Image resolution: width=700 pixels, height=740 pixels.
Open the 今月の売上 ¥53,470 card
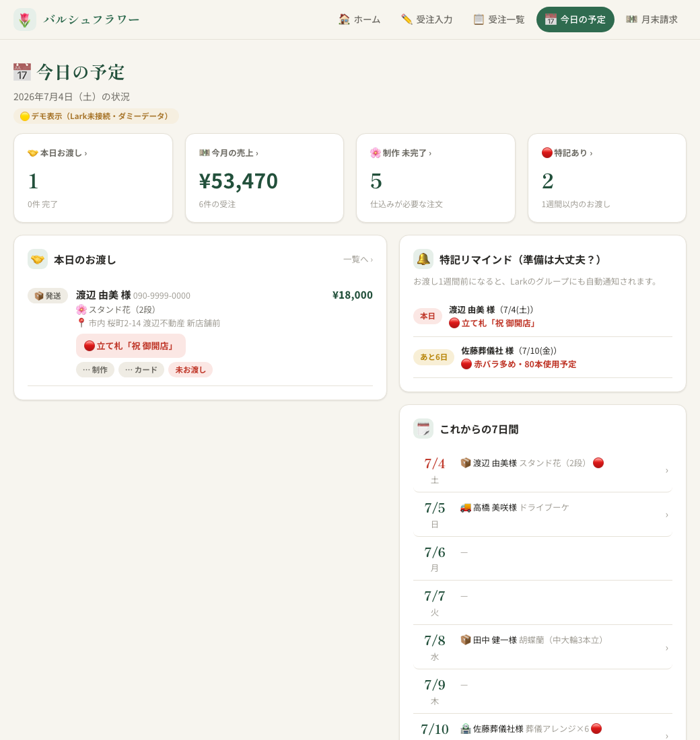[x=265, y=178]
